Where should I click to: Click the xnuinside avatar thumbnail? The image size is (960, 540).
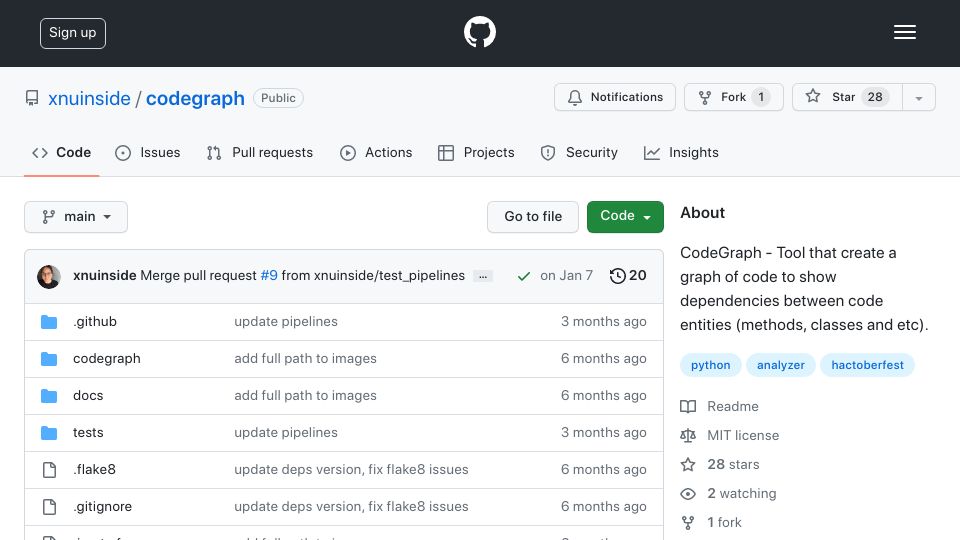coord(49,277)
